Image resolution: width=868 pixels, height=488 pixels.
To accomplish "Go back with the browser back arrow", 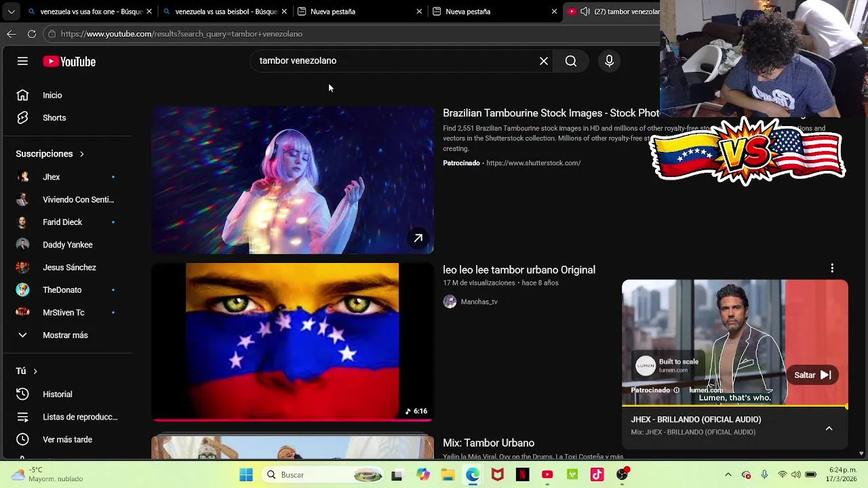I will point(12,34).
